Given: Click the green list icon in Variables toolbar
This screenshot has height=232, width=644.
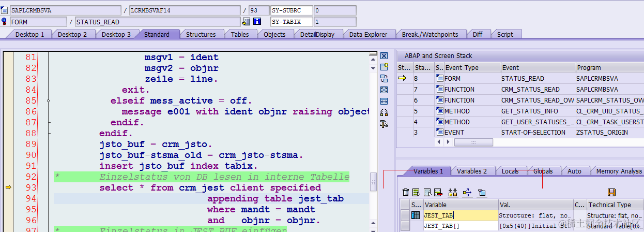Looking at the screenshot, I should [417, 193].
